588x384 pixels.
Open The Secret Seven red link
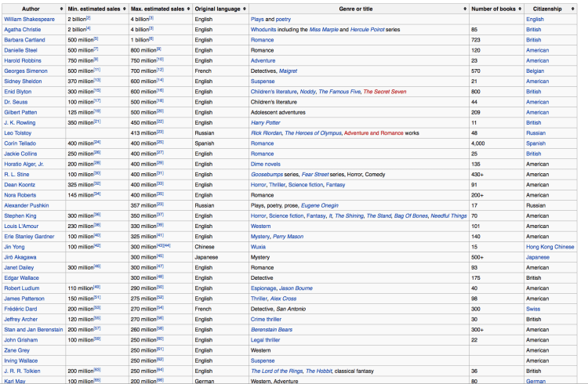385,92
